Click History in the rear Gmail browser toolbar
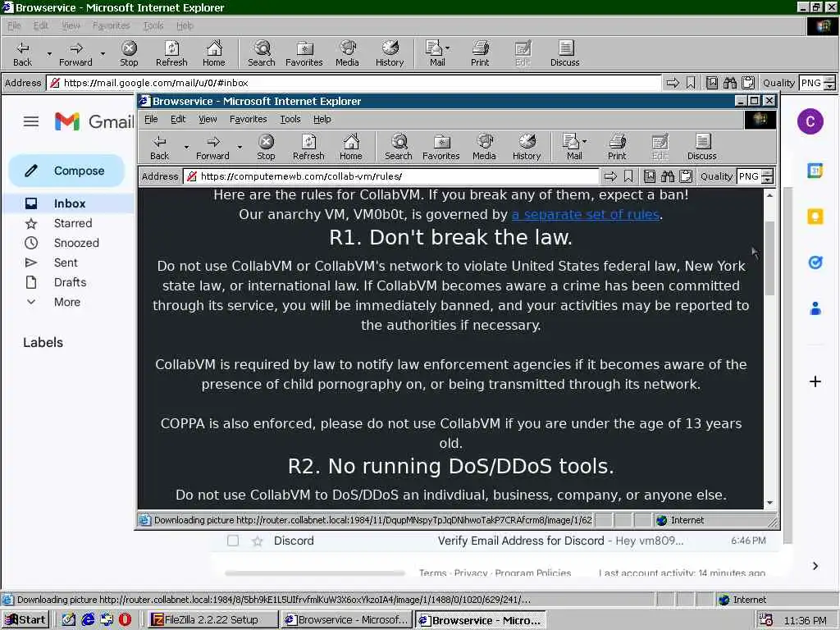Screen dimensions: 840x630 [390, 53]
